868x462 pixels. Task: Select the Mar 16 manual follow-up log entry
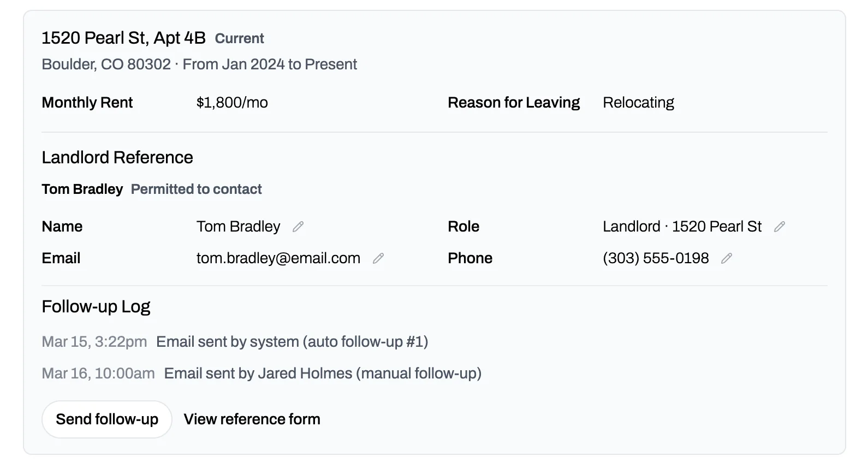pos(261,374)
